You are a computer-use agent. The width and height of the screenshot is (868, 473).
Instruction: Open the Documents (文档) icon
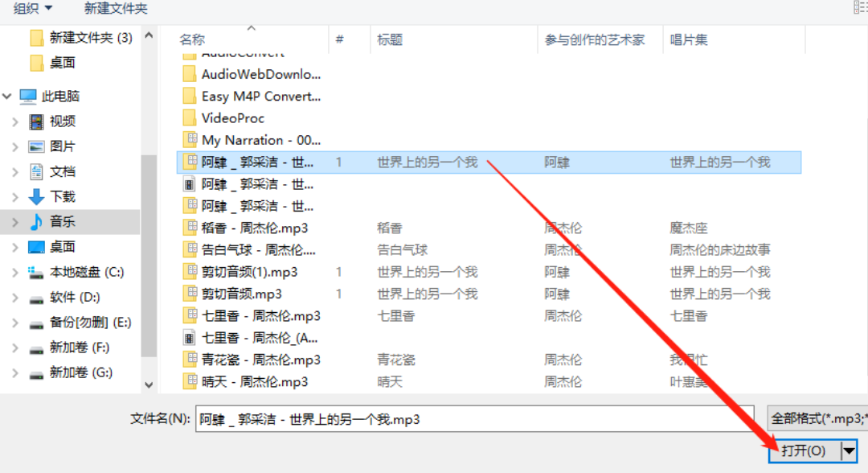pos(36,171)
